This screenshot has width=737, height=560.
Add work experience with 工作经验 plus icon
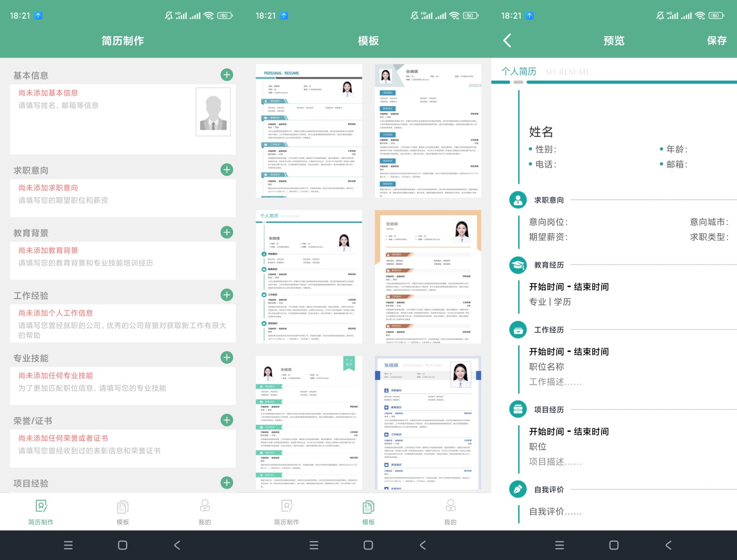click(x=226, y=295)
